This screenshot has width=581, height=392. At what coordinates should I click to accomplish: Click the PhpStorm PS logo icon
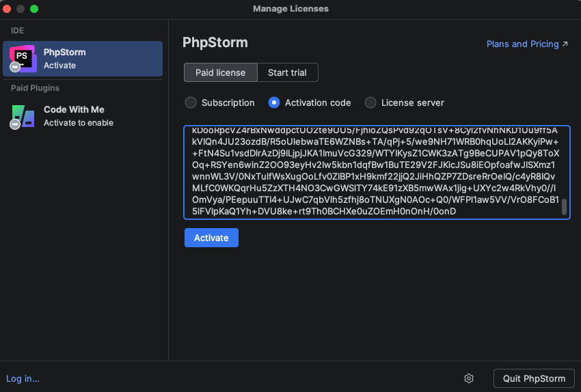pyautogui.click(x=23, y=59)
